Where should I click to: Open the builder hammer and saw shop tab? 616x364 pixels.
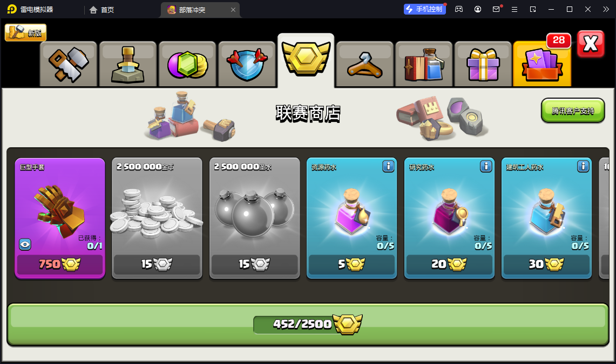point(69,64)
